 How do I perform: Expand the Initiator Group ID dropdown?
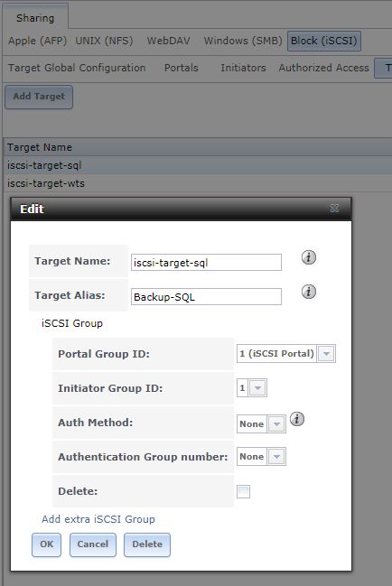coord(257,388)
